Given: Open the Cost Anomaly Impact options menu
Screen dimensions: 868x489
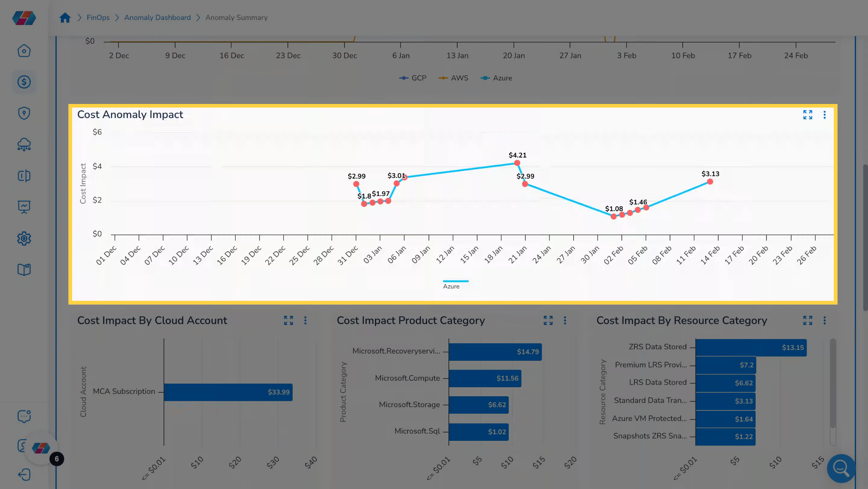Looking at the screenshot, I should pos(824,115).
